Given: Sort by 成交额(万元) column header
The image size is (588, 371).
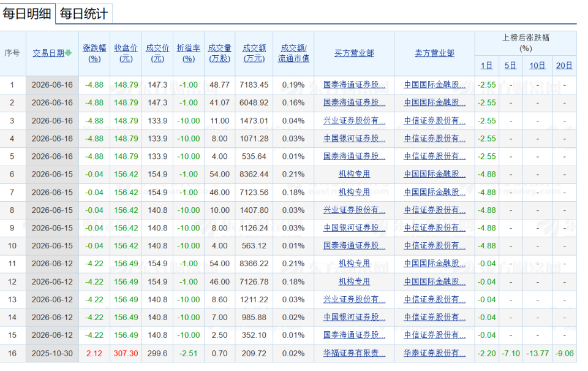Looking at the screenshot, I should [x=254, y=53].
